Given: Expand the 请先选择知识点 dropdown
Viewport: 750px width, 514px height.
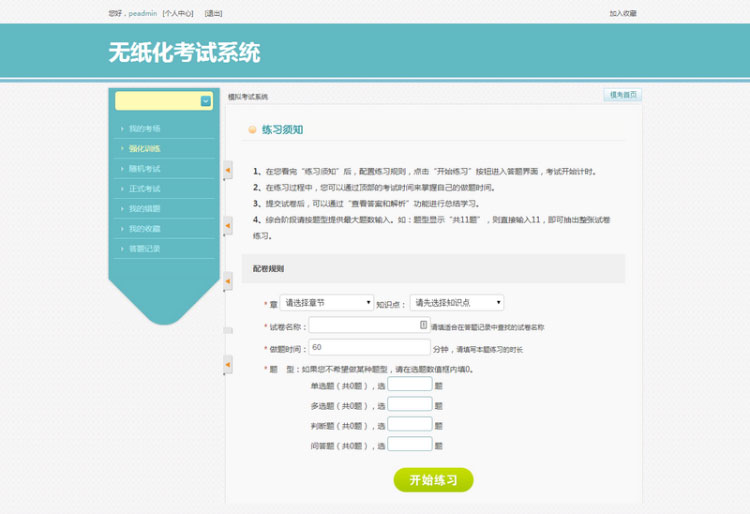Looking at the screenshot, I should (457, 303).
